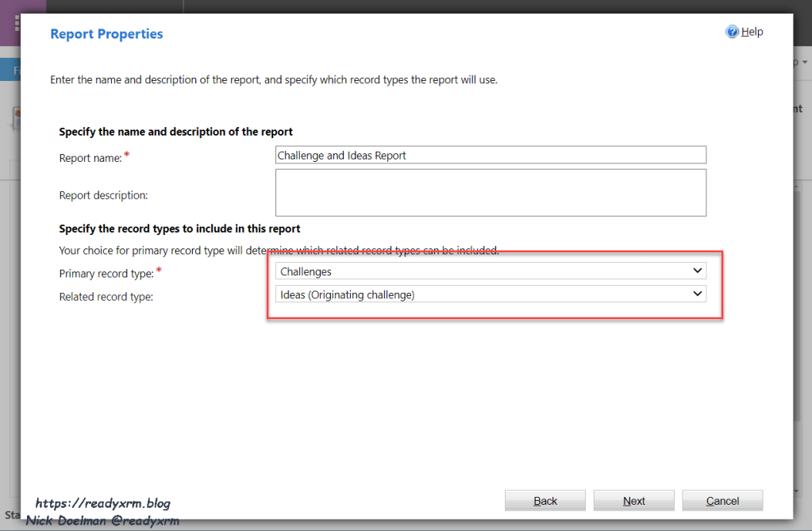Screen dimensions: 812x531
Task: Click the "Related record type:" label
Action: (106, 297)
